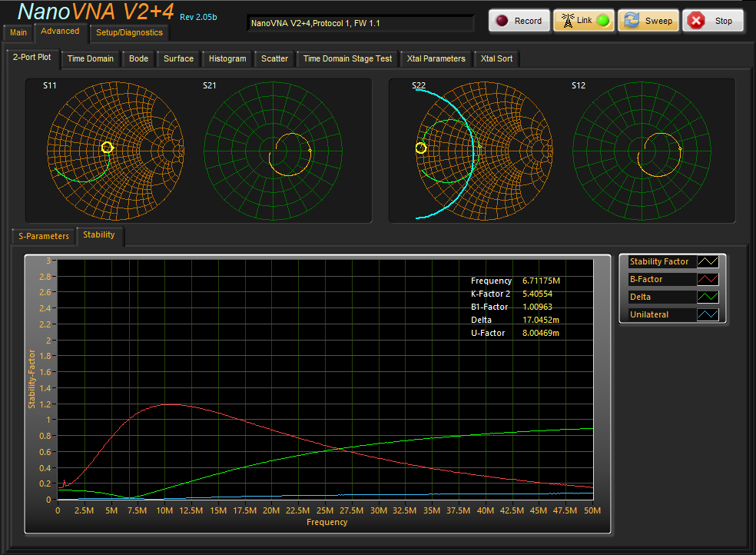Switch to the Histogram tab

(227, 59)
